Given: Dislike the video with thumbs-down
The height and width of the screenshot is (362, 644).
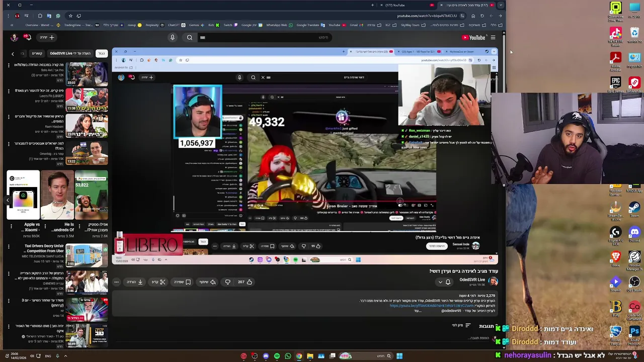Looking at the screenshot, I should click(227, 282).
